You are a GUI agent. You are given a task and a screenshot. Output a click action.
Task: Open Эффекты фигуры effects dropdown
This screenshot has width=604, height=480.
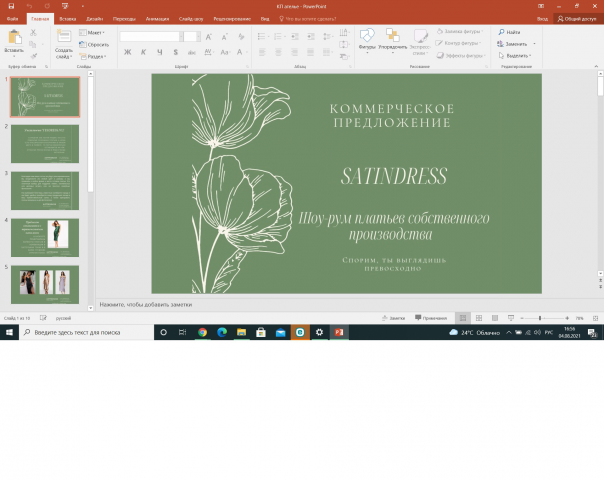[461, 55]
